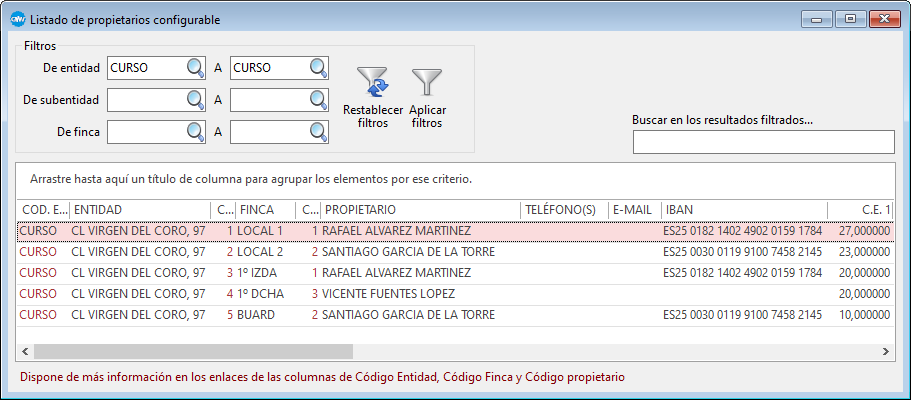This screenshot has width=911, height=400.
Task: Open lookup for first De subentidad field
Action: (195, 100)
